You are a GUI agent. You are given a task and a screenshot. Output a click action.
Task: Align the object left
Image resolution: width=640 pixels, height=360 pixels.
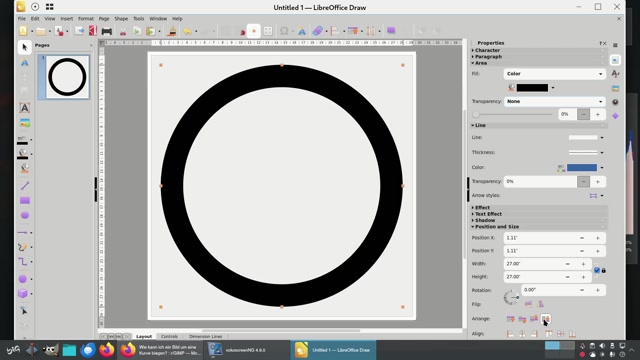coord(510,334)
